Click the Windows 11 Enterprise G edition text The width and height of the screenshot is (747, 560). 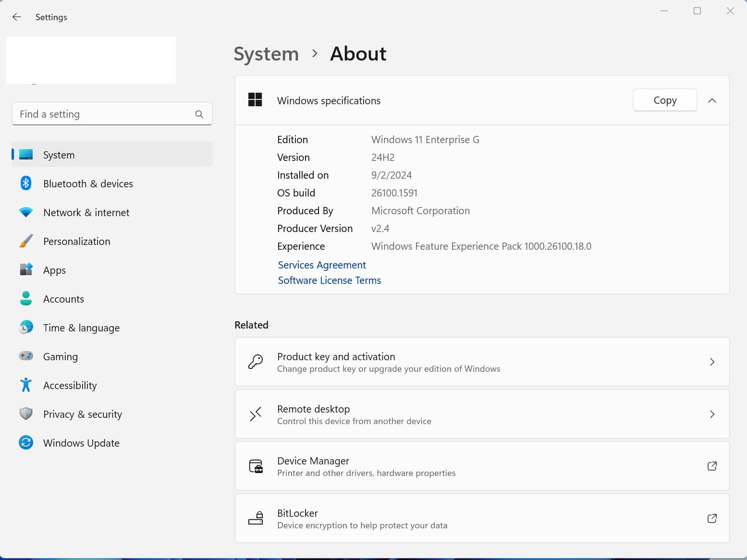pyautogui.click(x=425, y=140)
